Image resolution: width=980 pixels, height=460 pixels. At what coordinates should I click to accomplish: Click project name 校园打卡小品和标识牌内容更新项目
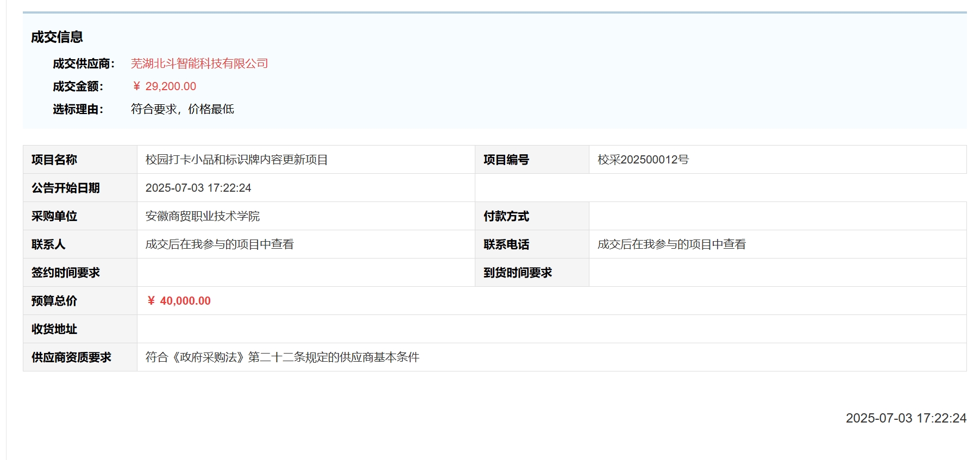point(236,160)
